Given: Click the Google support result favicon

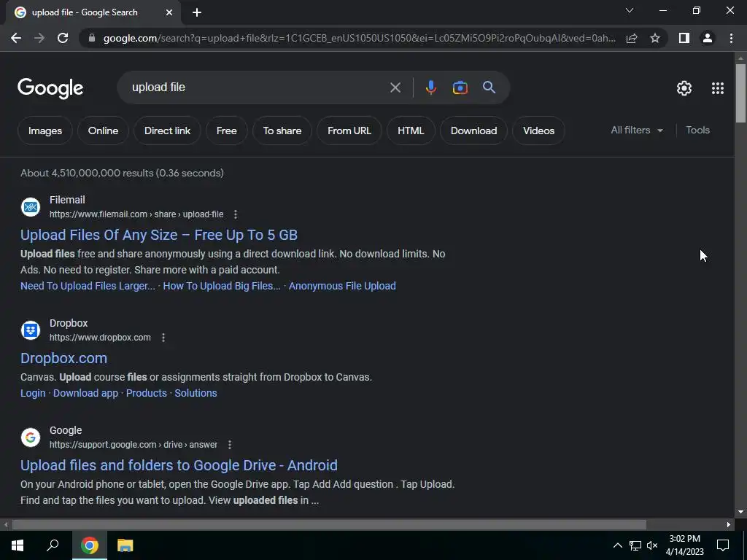Looking at the screenshot, I should coord(31,437).
